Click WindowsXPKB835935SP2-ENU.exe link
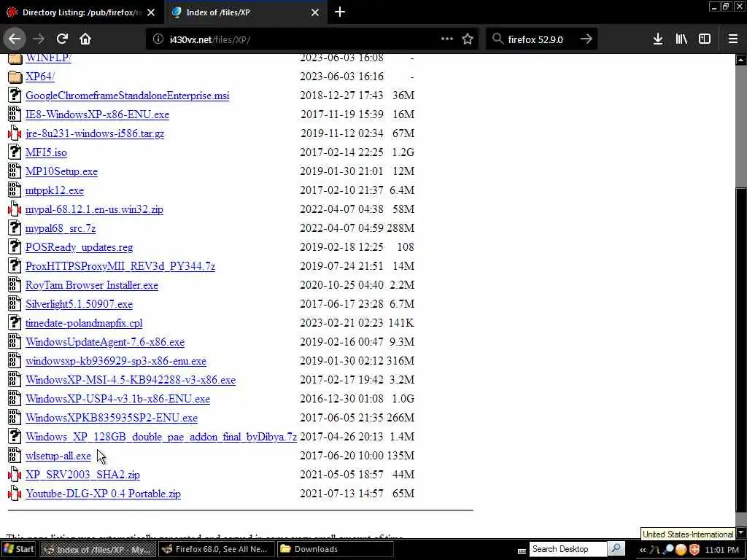This screenshot has height=560, width=747. click(x=112, y=418)
